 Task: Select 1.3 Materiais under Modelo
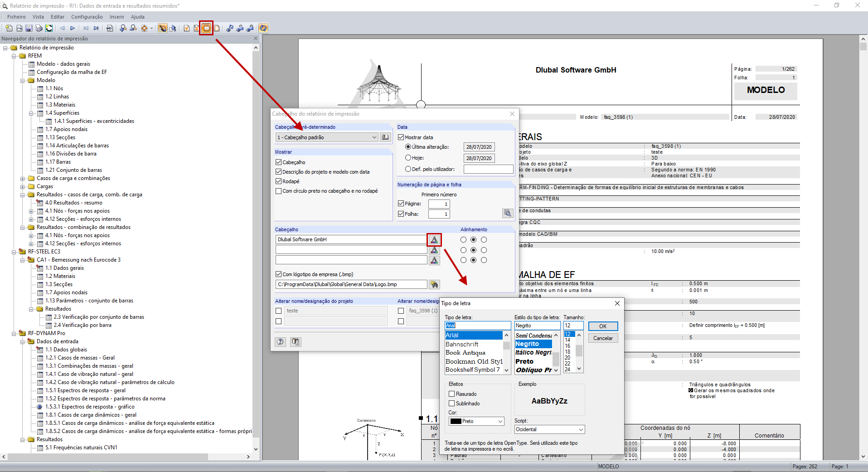point(60,105)
